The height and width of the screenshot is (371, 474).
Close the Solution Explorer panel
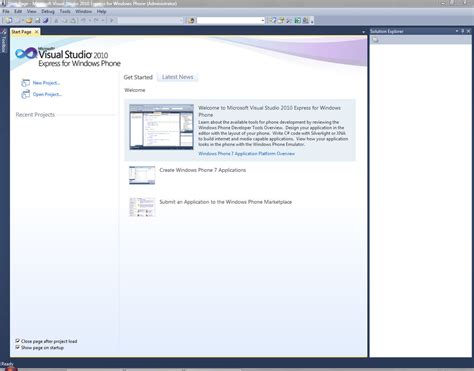point(468,31)
